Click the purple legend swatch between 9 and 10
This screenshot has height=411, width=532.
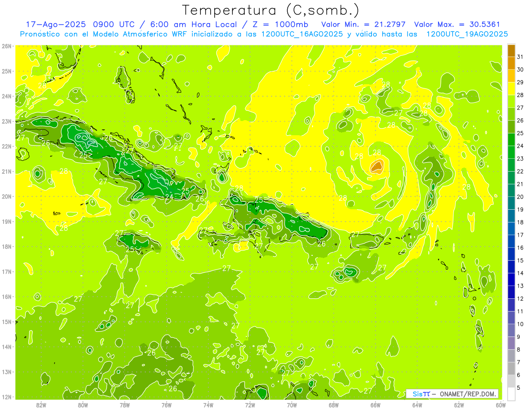click(511, 330)
